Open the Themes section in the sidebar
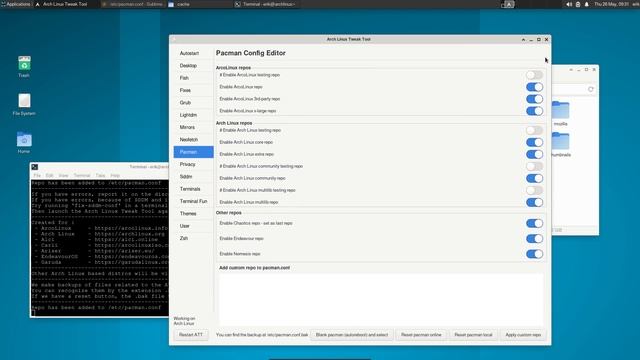The width and height of the screenshot is (640, 360). pos(193,213)
